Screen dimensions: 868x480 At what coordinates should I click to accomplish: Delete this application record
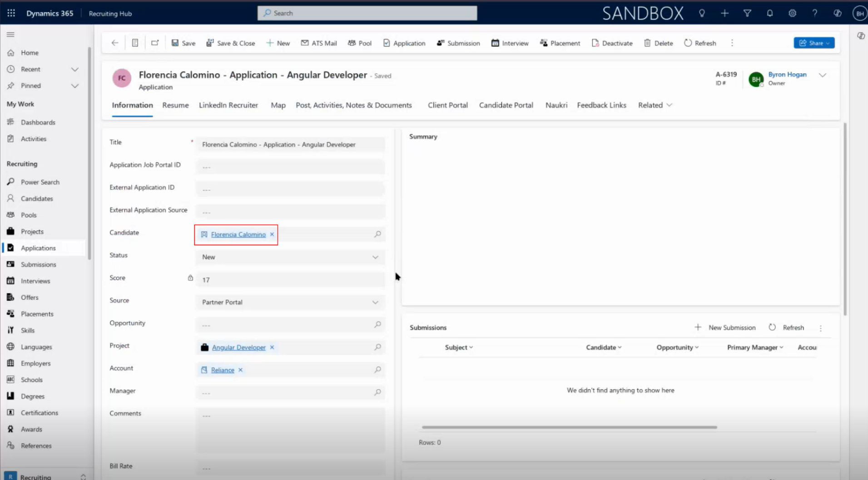tap(659, 43)
